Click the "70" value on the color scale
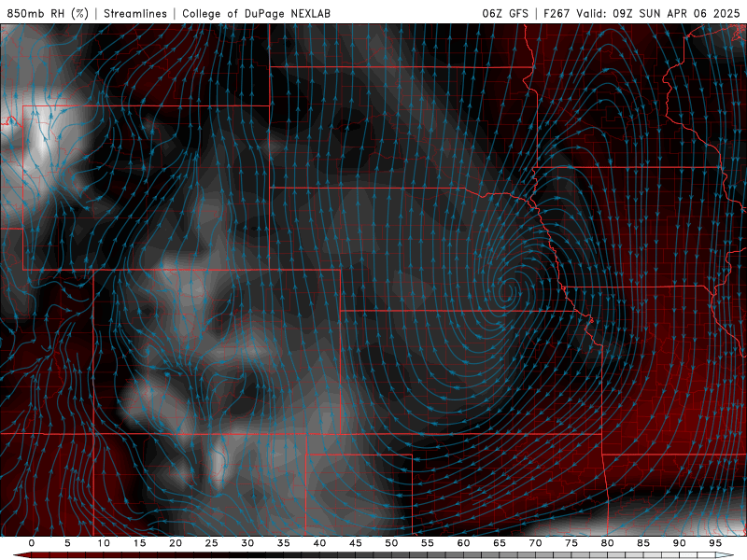The height and width of the screenshot is (560, 747). (535, 543)
